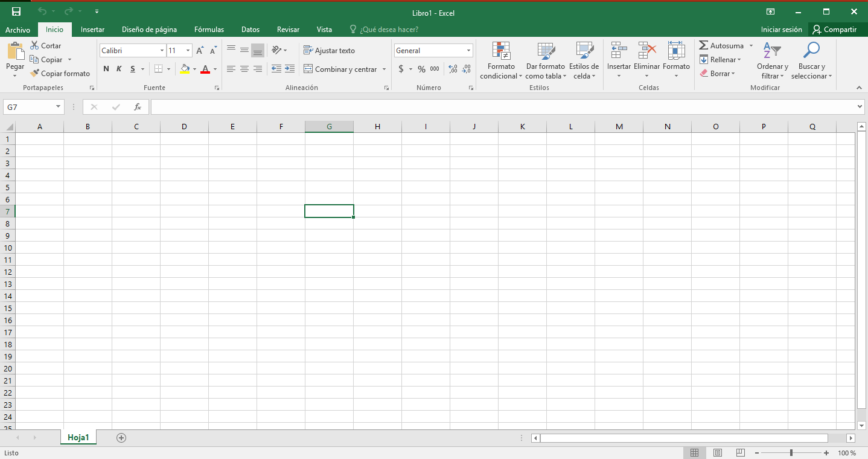The height and width of the screenshot is (459, 868).
Task: Open the Archivo menu tab
Action: [18, 30]
